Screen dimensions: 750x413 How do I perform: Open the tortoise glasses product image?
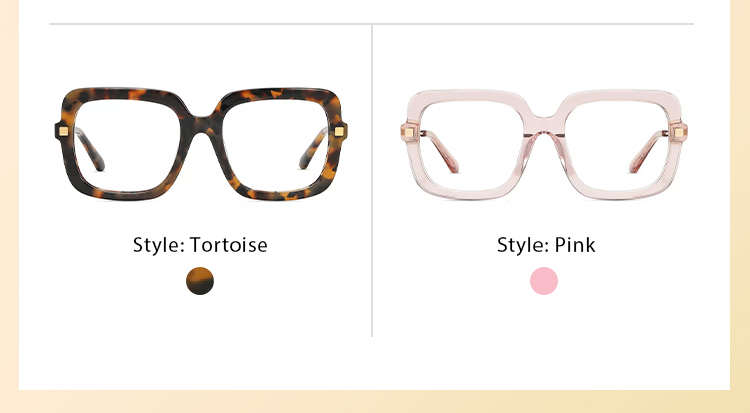pyautogui.click(x=201, y=144)
